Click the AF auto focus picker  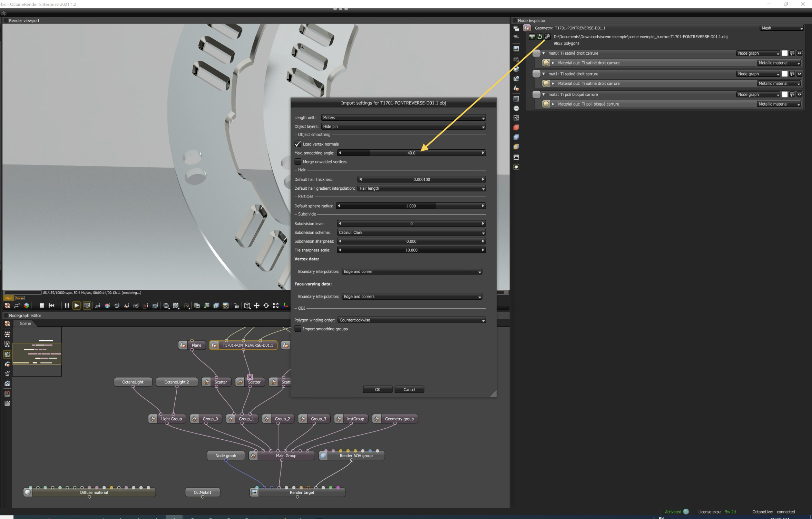coord(97,306)
